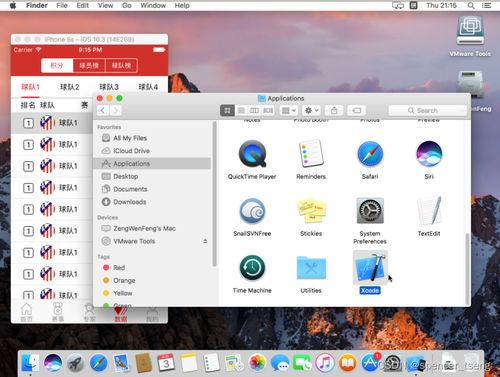Eject VMware Tools from the sidebar

point(205,241)
